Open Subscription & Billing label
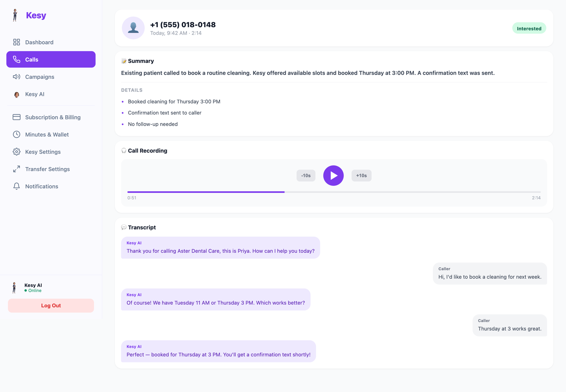The image size is (566, 392). point(53,117)
